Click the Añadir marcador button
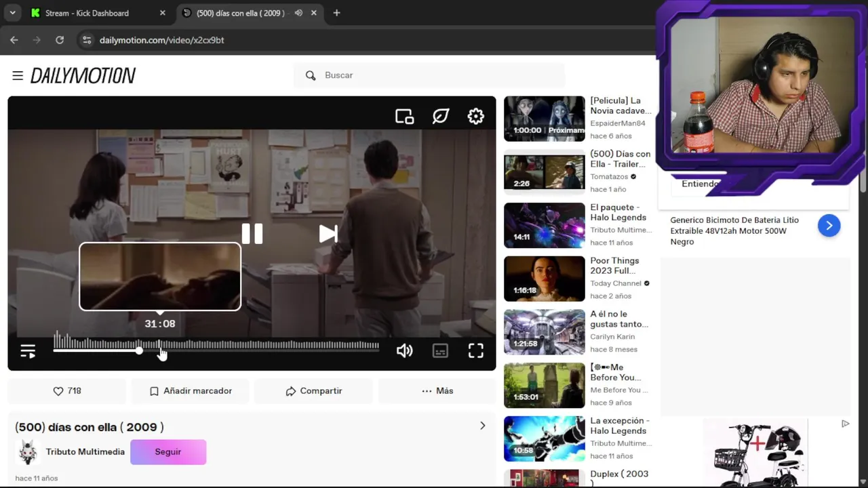Image resolution: width=868 pixels, height=488 pixels. (x=191, y=391)
